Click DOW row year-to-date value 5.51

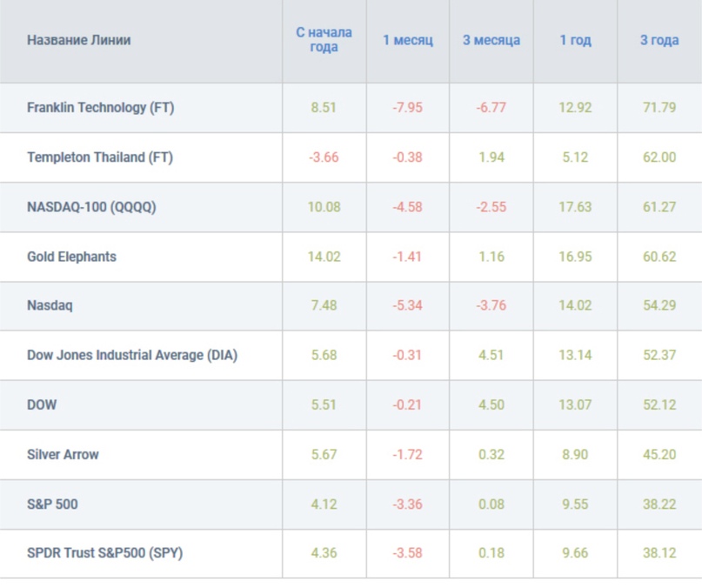tap(324, 404)
